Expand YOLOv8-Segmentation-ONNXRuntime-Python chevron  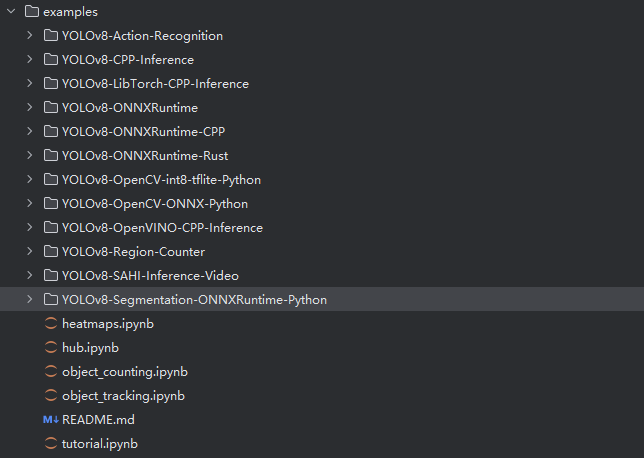click(30, 299)
